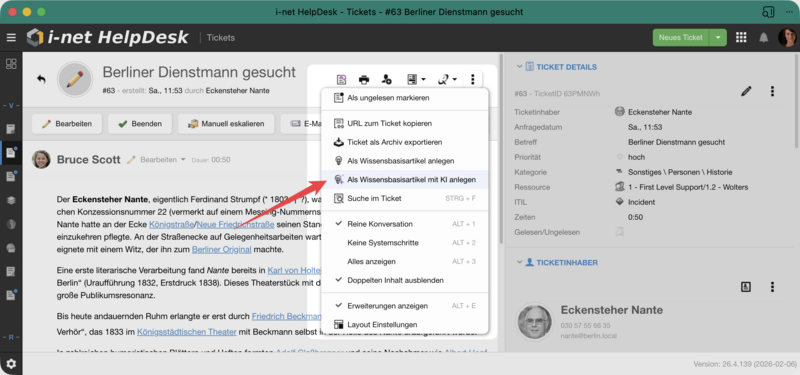Image resolution: width=800 pixels, height=375 pixels.
Task: Edit ticket details with pencil icon
Action: pyautogui.click(x=746, y=91)
